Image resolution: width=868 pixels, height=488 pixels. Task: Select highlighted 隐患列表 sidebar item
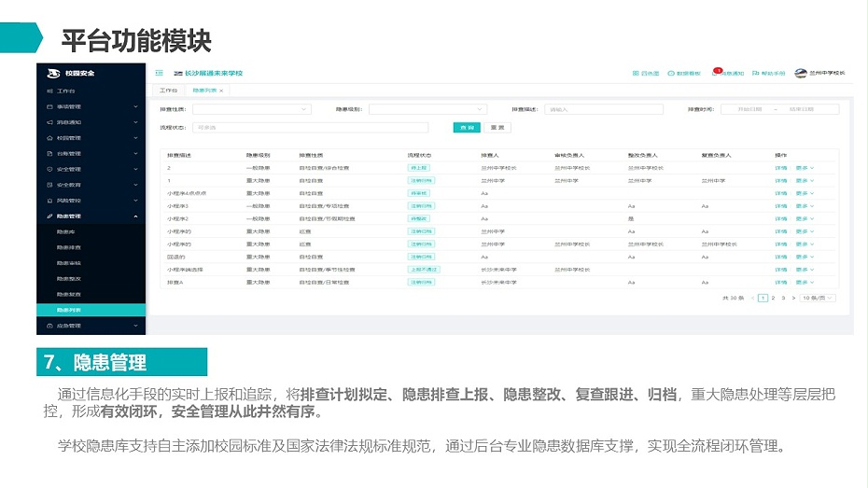(x=91, y=311)
